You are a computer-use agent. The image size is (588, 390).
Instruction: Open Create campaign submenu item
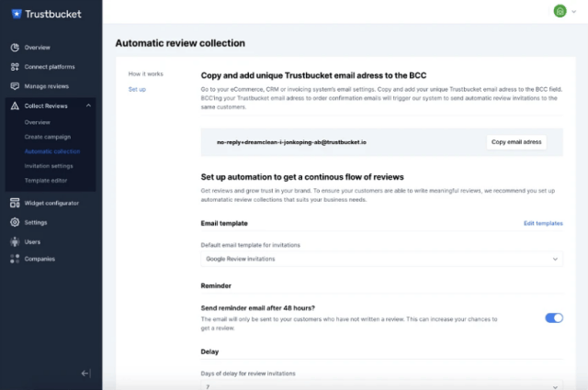click(48, 137)
